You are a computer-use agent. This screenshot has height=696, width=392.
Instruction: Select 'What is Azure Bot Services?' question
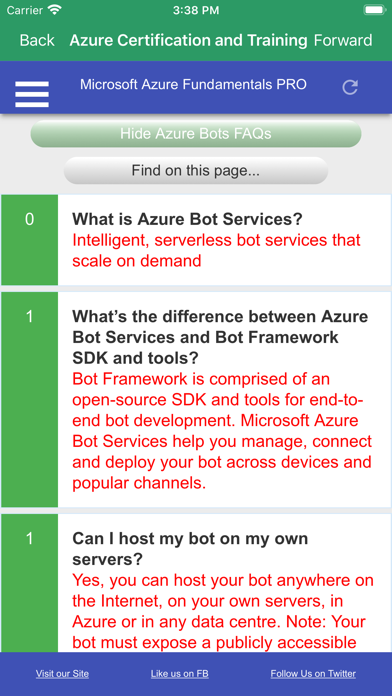[187, 219]
